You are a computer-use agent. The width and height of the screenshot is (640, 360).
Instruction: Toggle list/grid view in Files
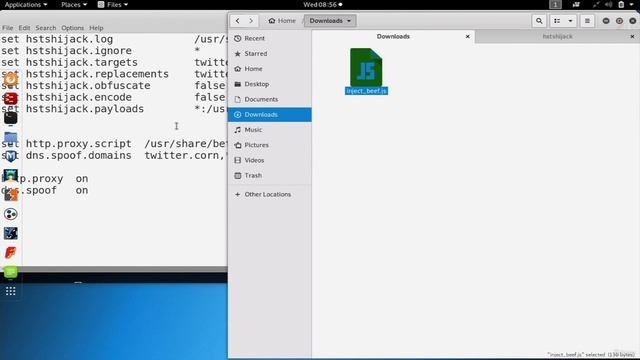(557, 21)
